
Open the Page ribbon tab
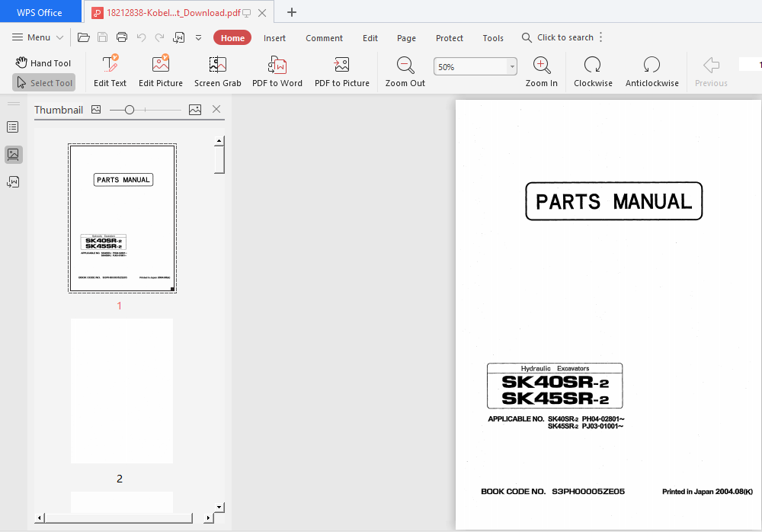[406, 38]
